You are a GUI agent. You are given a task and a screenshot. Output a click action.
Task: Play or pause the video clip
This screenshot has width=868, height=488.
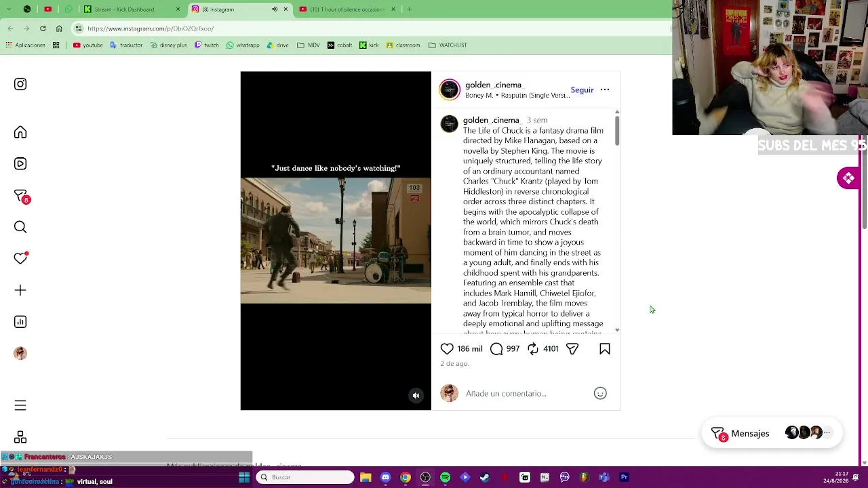tap(336, 241)
